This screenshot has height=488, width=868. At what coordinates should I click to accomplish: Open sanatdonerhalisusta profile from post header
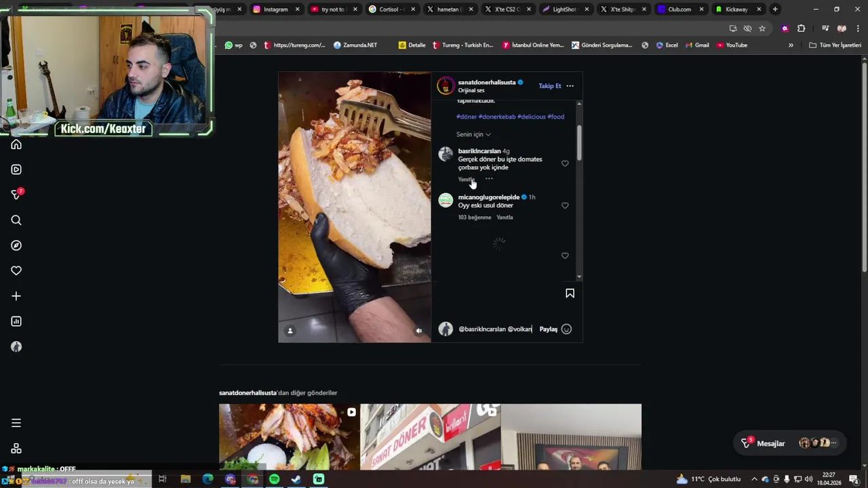487,82
